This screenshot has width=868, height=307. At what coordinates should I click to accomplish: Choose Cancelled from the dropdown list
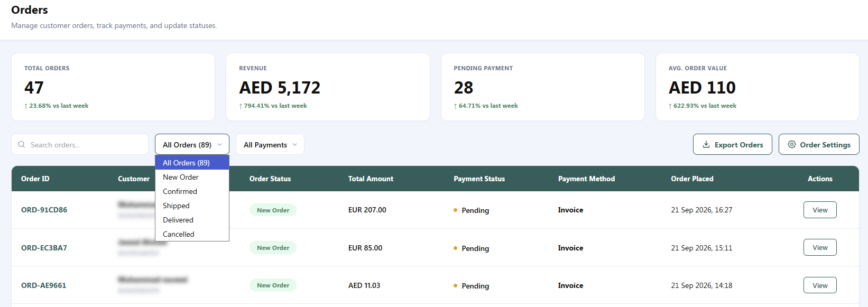pos(192,234)
